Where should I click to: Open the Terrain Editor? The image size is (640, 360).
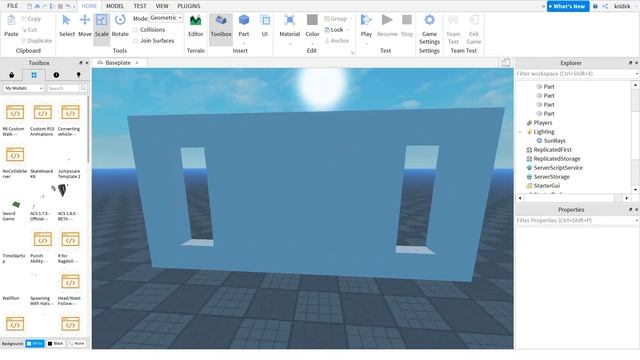point(196,25)
